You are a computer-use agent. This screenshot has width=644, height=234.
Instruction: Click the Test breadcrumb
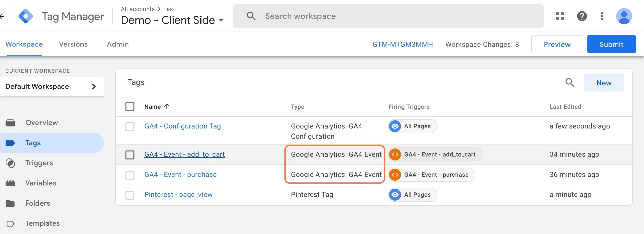(x=169, y=9)
